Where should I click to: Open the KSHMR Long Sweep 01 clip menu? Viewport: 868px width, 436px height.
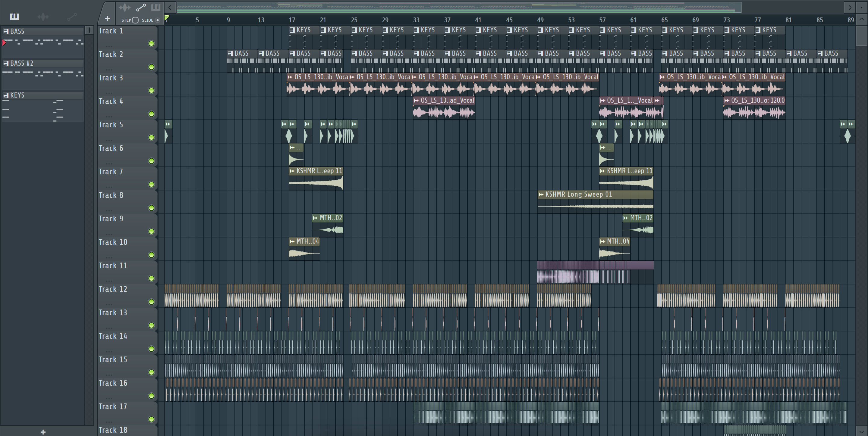tap(541, 194)
